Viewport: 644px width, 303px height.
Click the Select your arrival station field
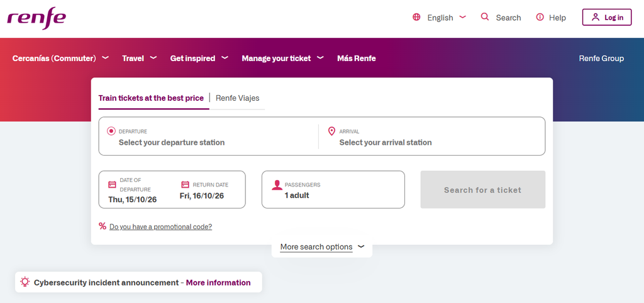(x=432, y=136)
